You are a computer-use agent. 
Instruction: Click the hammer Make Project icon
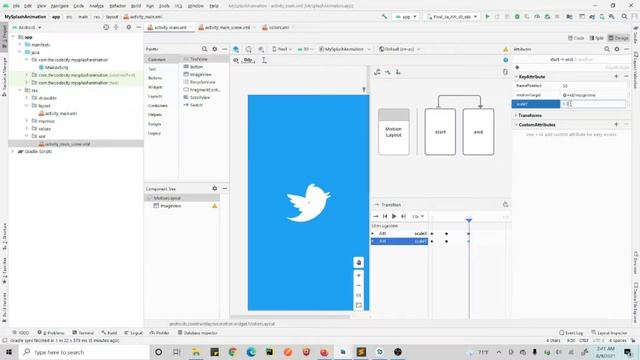pos(384,17)
